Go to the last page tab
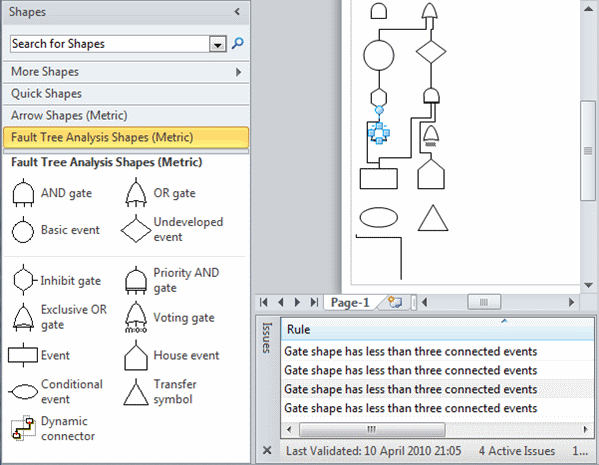 click(x=314, y=302)
